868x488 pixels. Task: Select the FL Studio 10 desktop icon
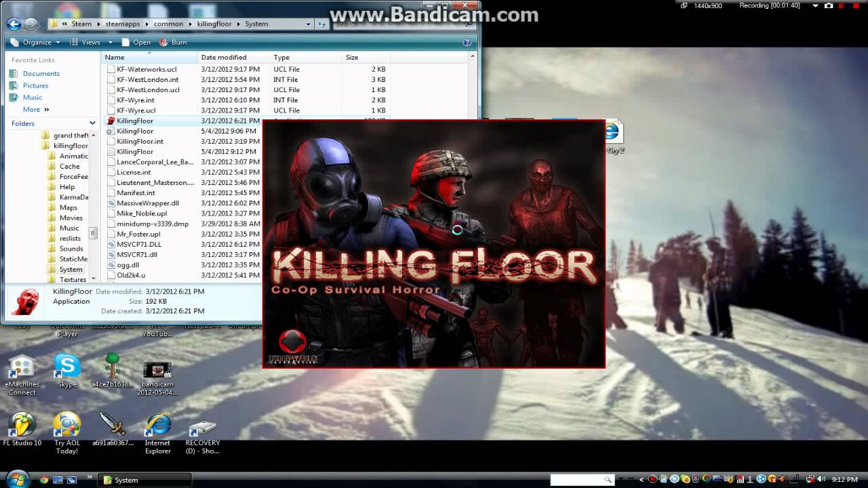22,430
